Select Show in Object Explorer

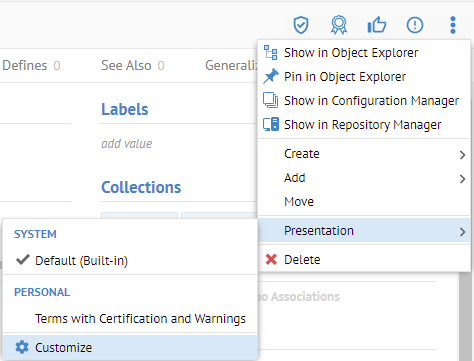[364, 53]
